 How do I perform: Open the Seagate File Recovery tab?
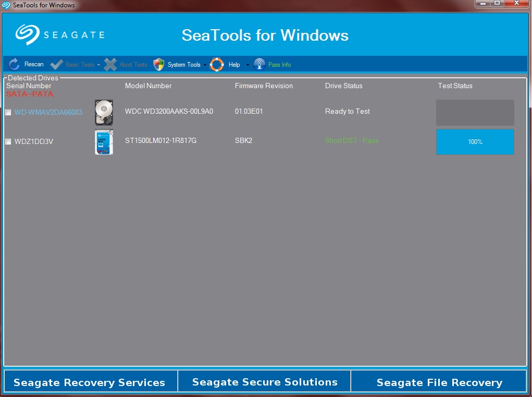point(439,382)
